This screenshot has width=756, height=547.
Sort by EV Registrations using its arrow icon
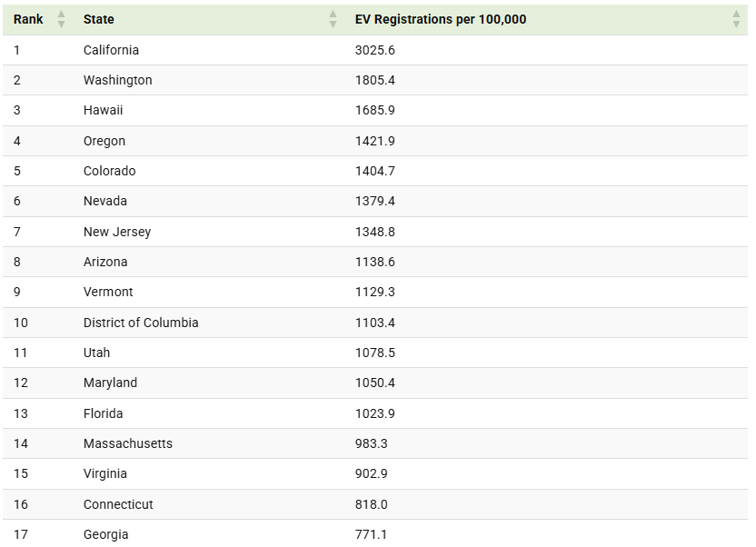click(x=736, y=19)
